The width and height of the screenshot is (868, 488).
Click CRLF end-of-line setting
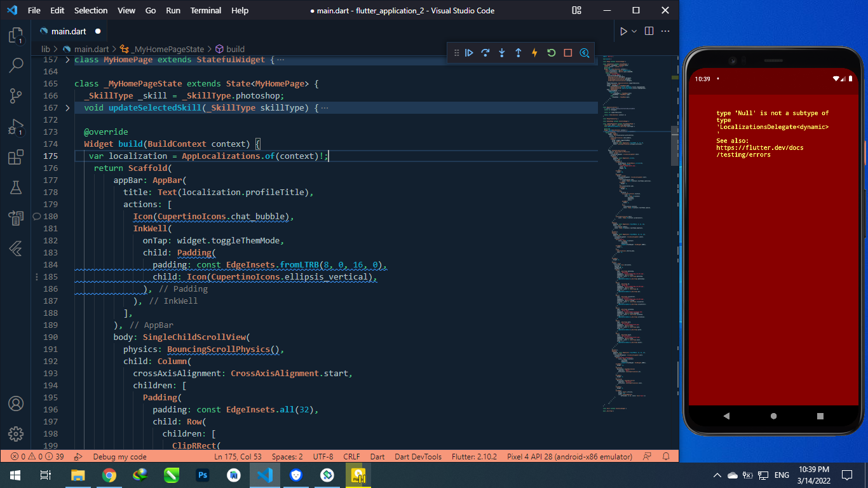351,456
